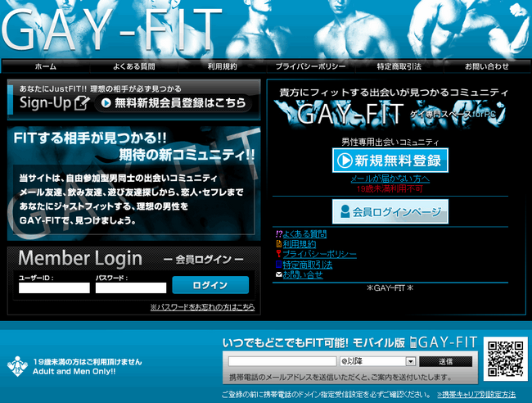Click the blue ログイン button

tap(210, 285)
